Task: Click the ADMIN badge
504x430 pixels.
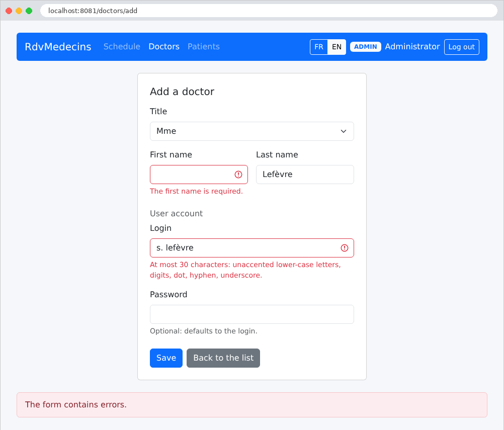Action: tap(366, 47)
